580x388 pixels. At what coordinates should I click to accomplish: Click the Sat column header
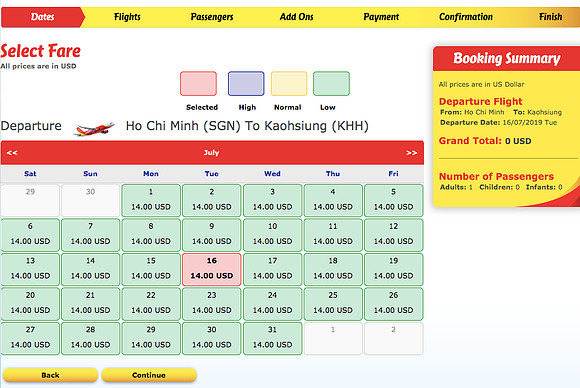tap(30, 174)
